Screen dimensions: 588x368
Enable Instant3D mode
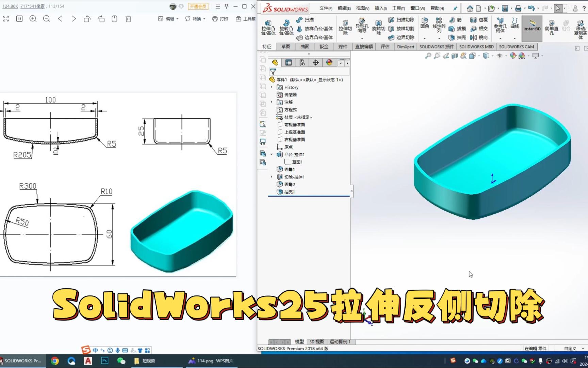(x=532, y=29)
